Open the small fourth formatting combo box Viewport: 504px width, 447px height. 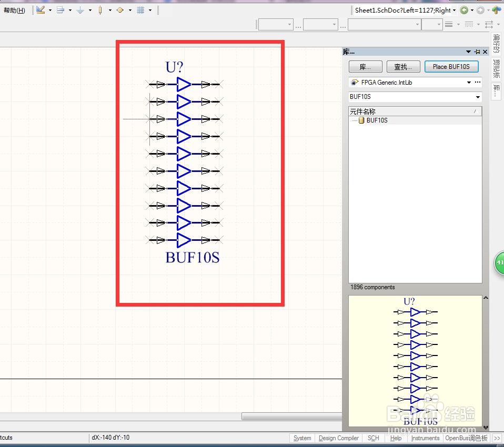[x=432, y=24]
